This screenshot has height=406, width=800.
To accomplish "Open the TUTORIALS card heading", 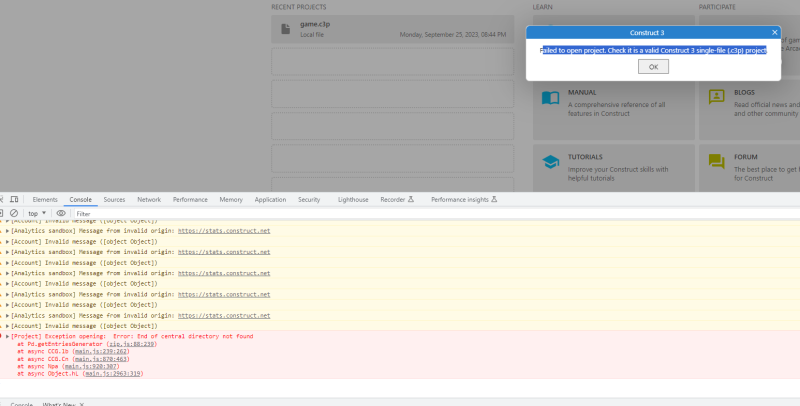I will [585, 157].
